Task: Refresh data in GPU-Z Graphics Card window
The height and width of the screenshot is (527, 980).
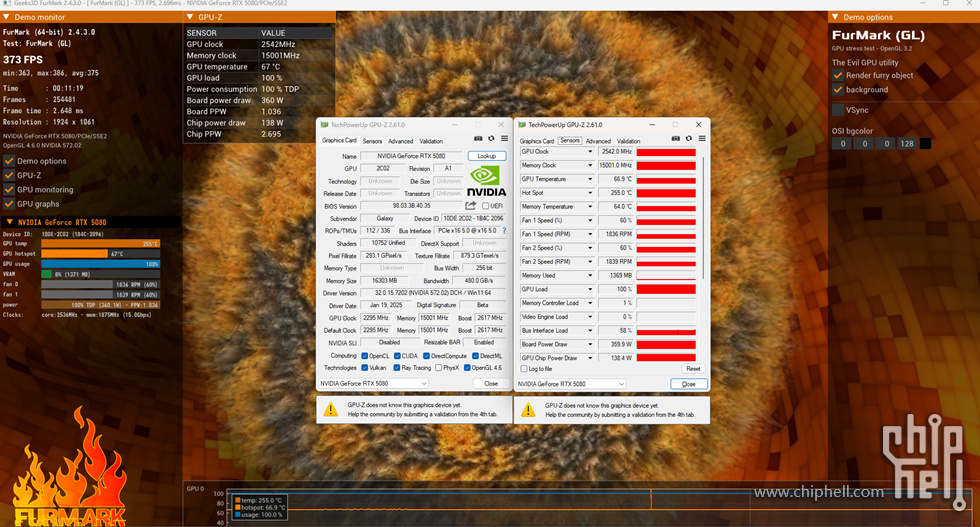Action: click(491, 139)
